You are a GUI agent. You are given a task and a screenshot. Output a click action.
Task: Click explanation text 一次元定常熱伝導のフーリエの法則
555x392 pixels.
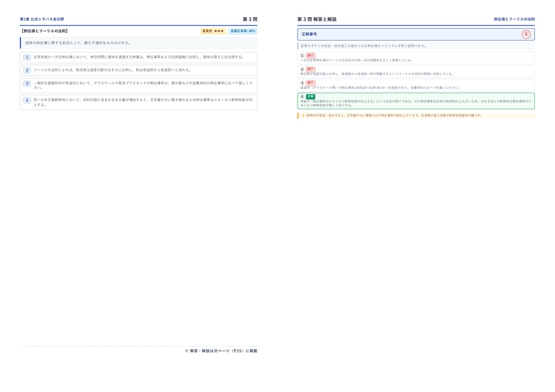357,61
